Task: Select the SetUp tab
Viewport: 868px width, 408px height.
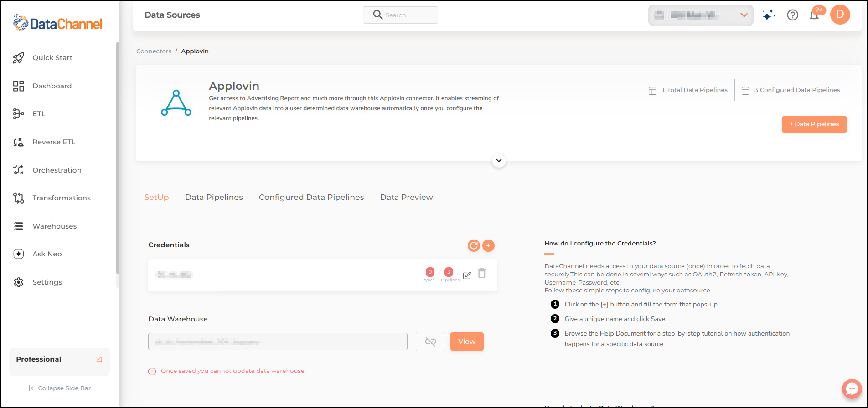Action: pos(156,198)
